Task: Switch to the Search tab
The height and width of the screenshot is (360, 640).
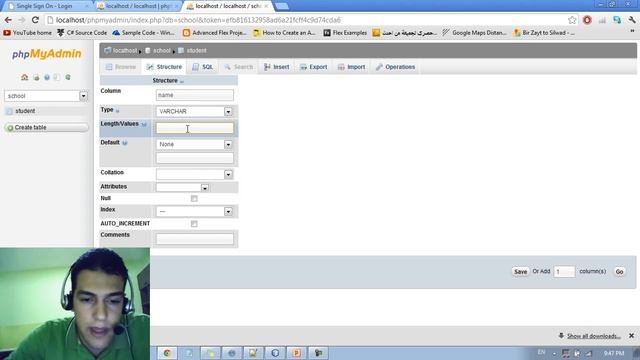Action: pos(239,67)
